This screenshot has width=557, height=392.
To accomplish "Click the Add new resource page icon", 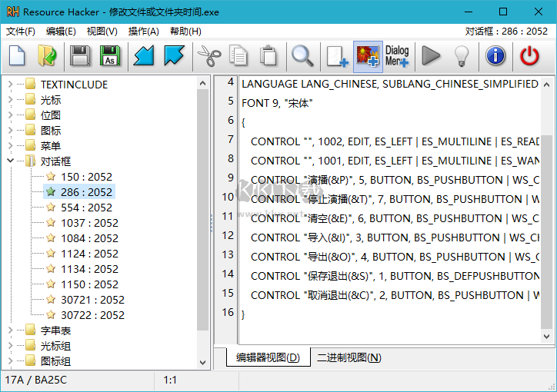I will [x=337, y=56].
